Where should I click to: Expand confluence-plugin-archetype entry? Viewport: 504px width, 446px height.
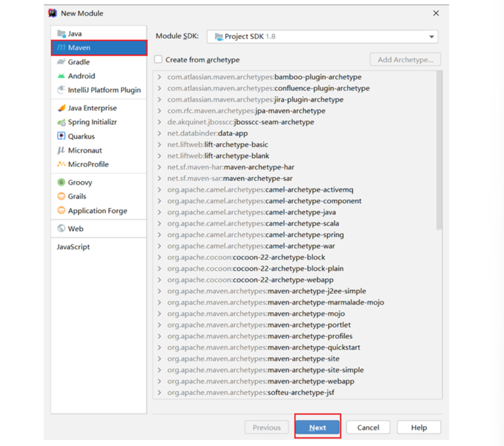[x=159, y=88]
